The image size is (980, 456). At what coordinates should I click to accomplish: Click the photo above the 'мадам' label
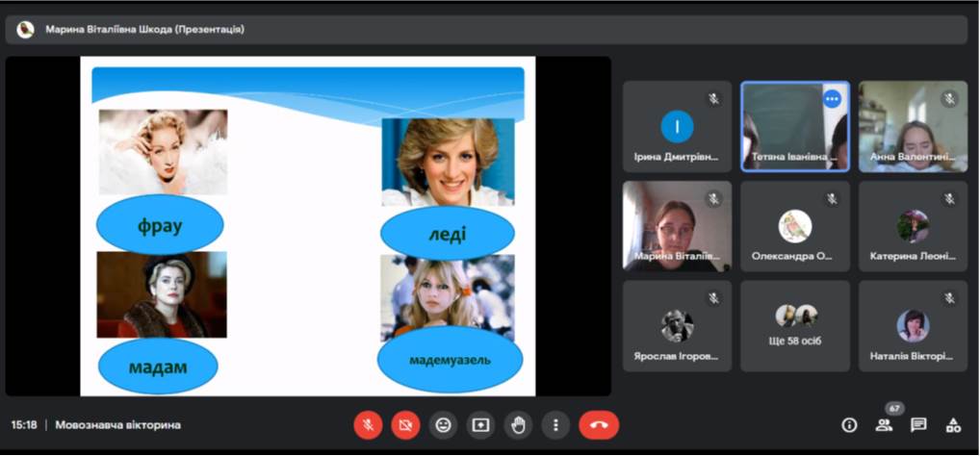[162, 294]
